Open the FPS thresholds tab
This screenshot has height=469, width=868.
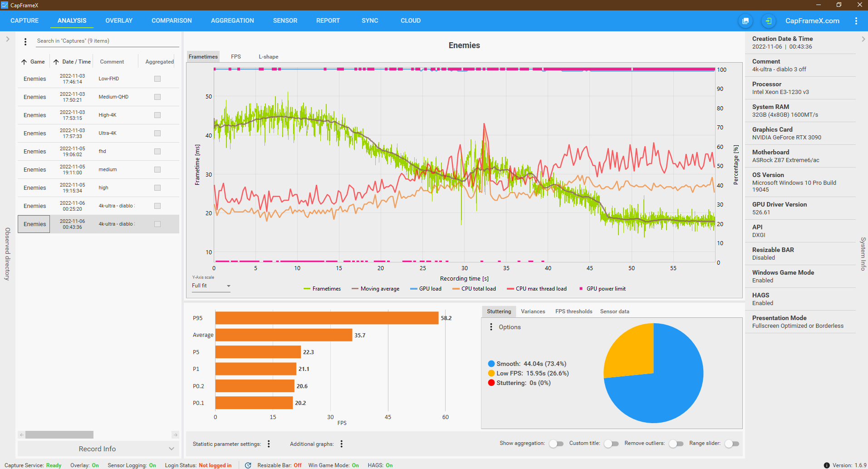(x=574, y=311)
